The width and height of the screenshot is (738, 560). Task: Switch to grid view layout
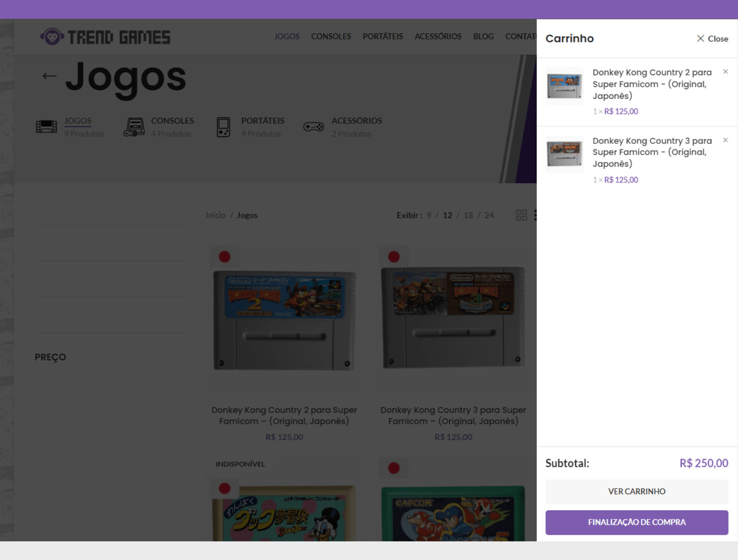pos(521,215)
